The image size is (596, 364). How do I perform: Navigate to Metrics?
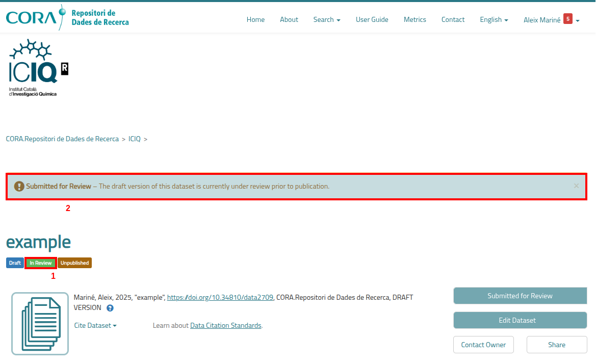414,20
